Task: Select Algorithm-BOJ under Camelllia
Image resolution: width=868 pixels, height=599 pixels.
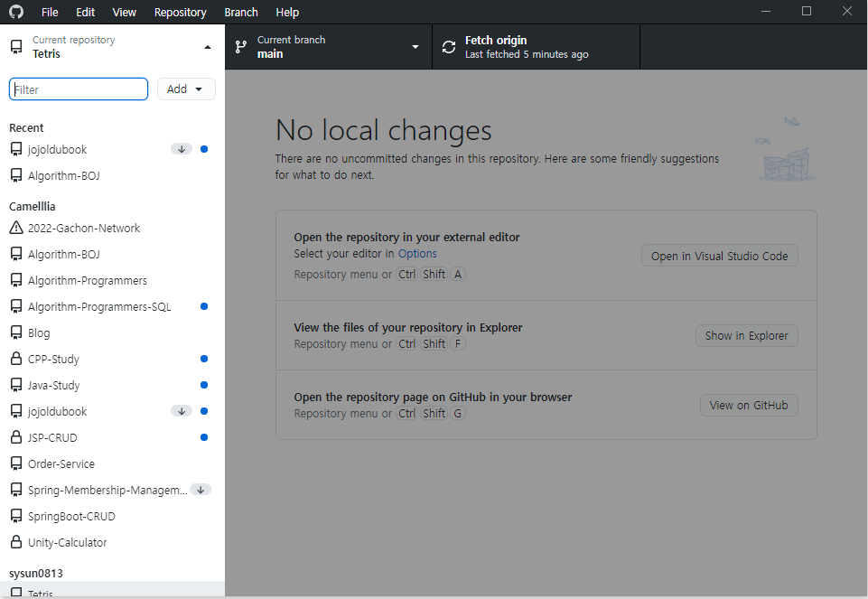Action: tap(112, 254)
